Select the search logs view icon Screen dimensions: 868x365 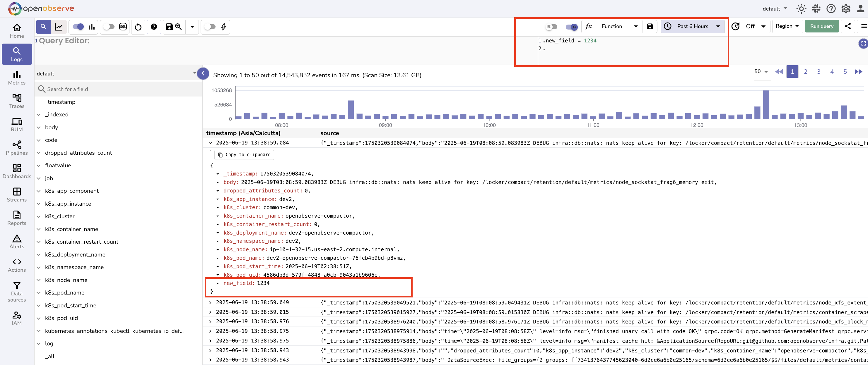coord(43,27)
